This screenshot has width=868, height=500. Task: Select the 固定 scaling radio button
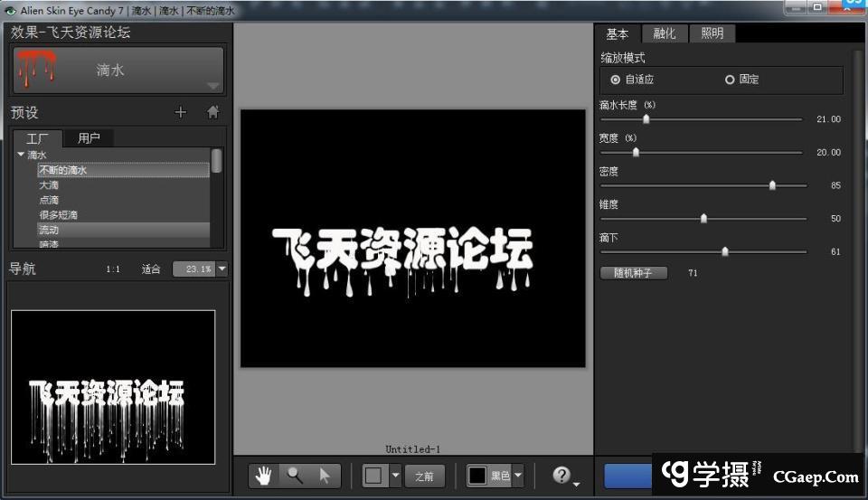click(x=730, y=80)
